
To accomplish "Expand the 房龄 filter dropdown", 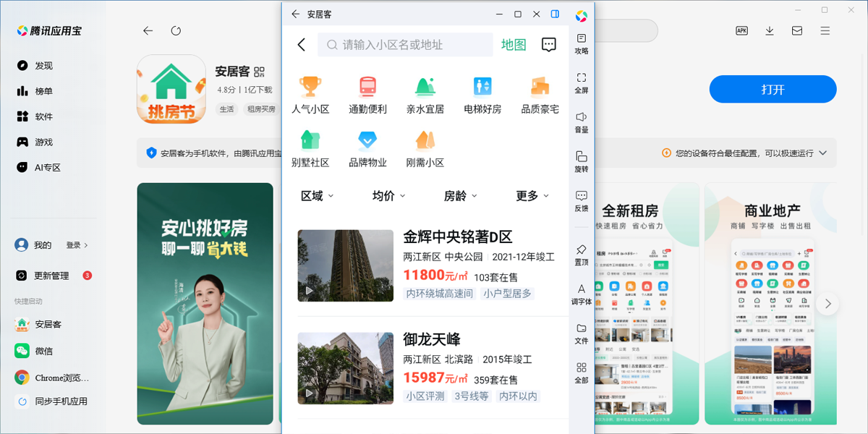I will [x=461, y=196].
